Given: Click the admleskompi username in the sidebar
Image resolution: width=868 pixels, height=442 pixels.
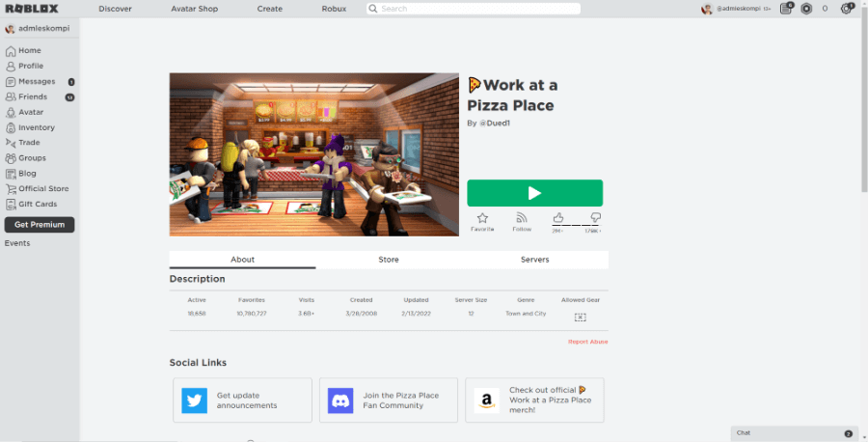Looking at the screenshot, I should (43, 28).
